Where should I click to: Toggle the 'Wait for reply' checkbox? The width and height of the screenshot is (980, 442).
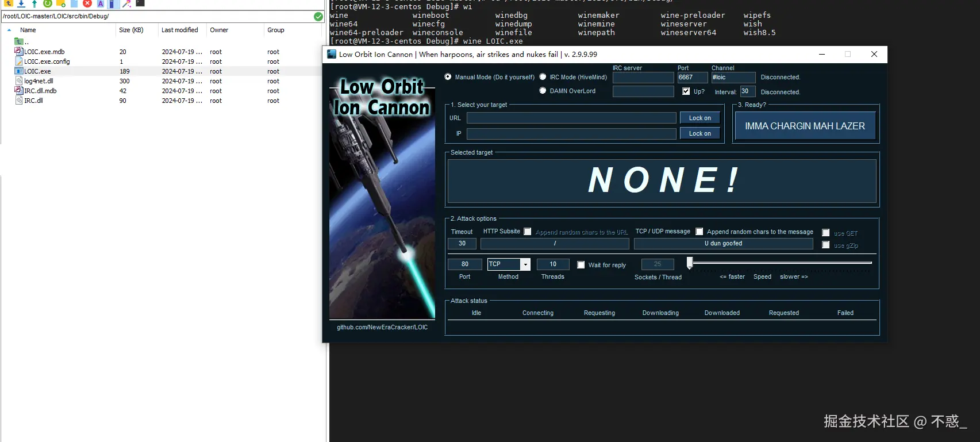pos(581,265)
